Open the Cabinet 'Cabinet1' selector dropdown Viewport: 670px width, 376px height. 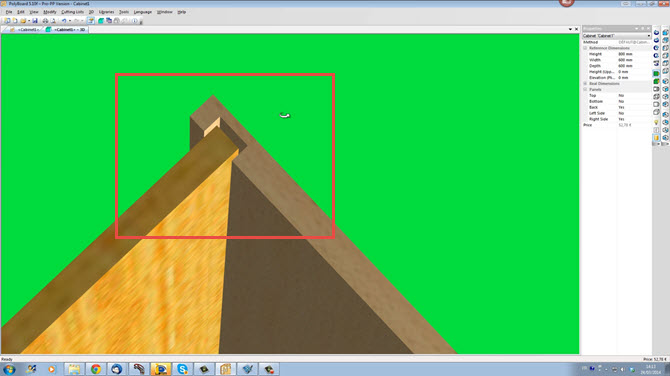(617, 36)
